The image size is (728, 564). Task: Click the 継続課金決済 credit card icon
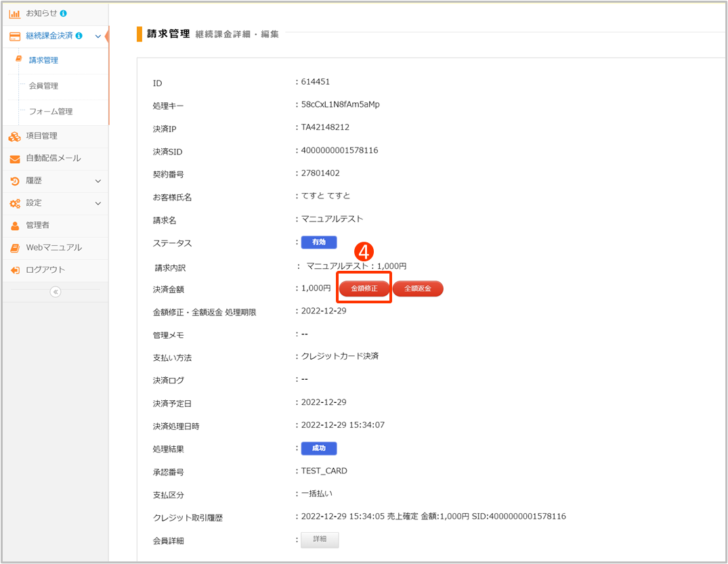pyautogui.click(x=14, y=36)
